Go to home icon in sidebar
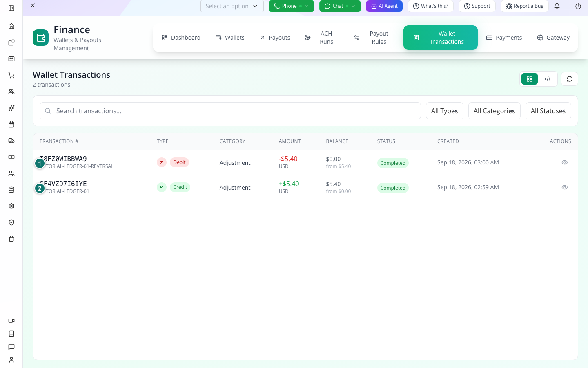Viewport: 588px width, 368px height. coord(11,26)
